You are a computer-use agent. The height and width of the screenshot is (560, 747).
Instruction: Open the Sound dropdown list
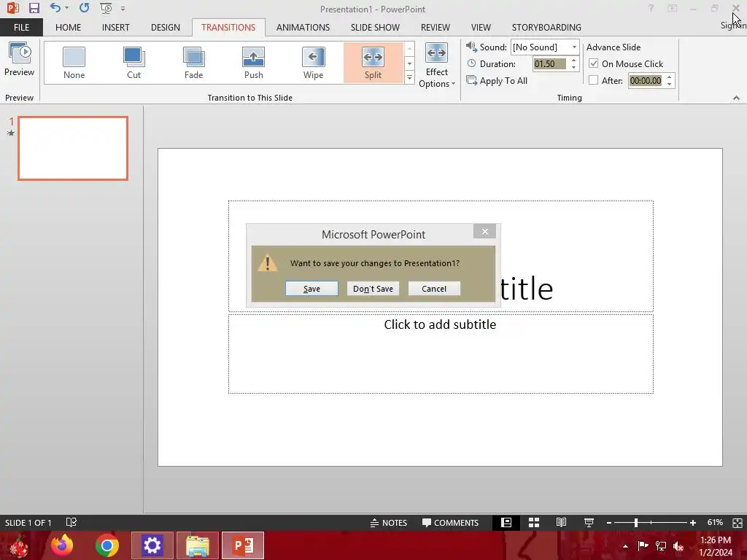click(574, 47)
